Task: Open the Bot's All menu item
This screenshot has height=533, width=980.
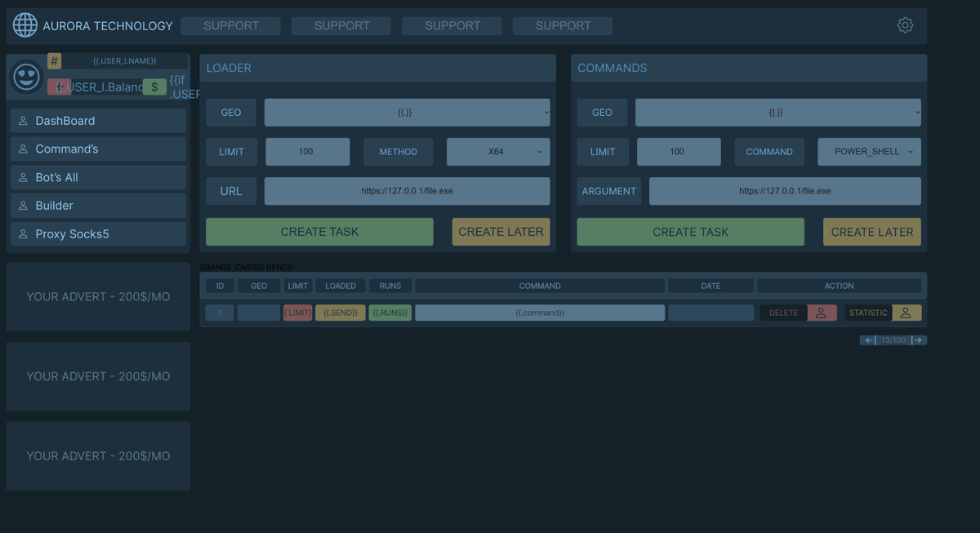Action: 98,177
